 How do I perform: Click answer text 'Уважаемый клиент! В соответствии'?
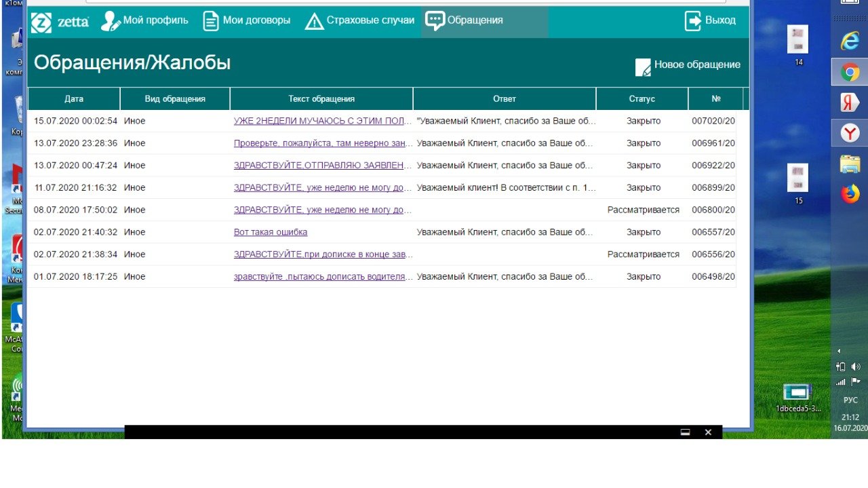click(506, 187)
